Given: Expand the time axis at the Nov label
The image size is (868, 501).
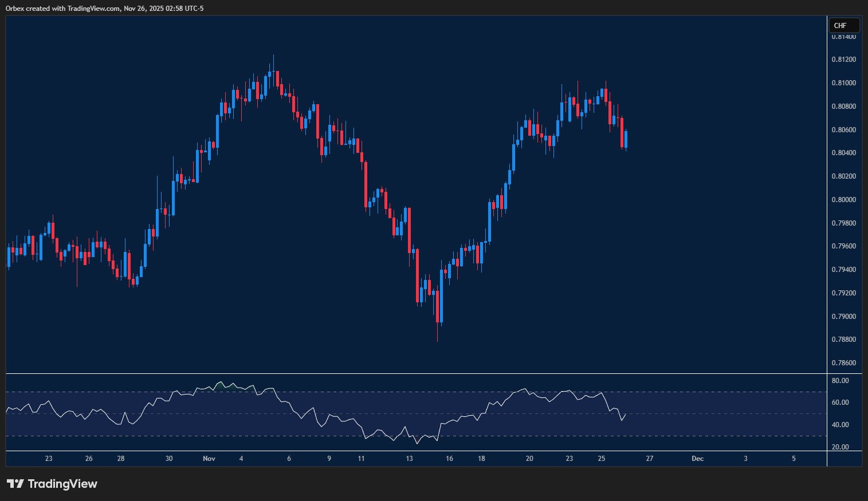Looking at the screenshot, I should 209,459.
